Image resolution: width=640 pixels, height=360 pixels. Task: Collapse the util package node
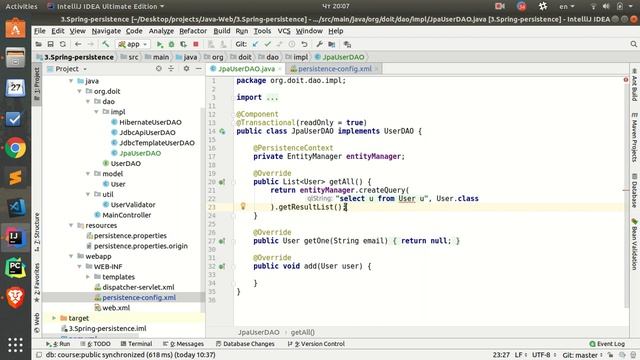point(88,194)
